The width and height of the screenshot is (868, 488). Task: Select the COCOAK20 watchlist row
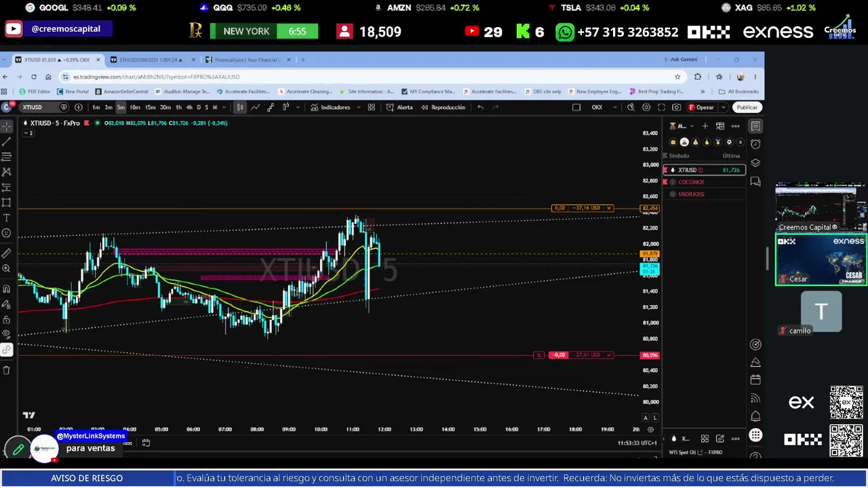[x=704, y=182]
